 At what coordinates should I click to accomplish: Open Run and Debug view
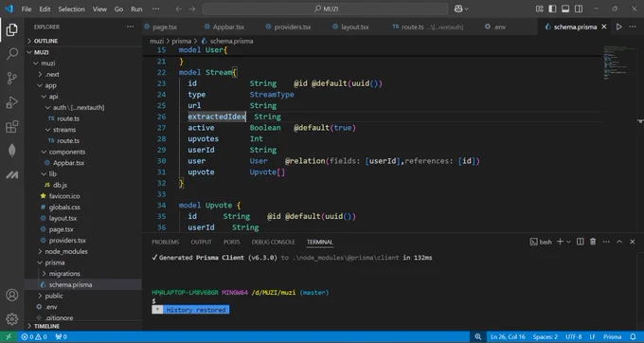[x=12, y=102]
